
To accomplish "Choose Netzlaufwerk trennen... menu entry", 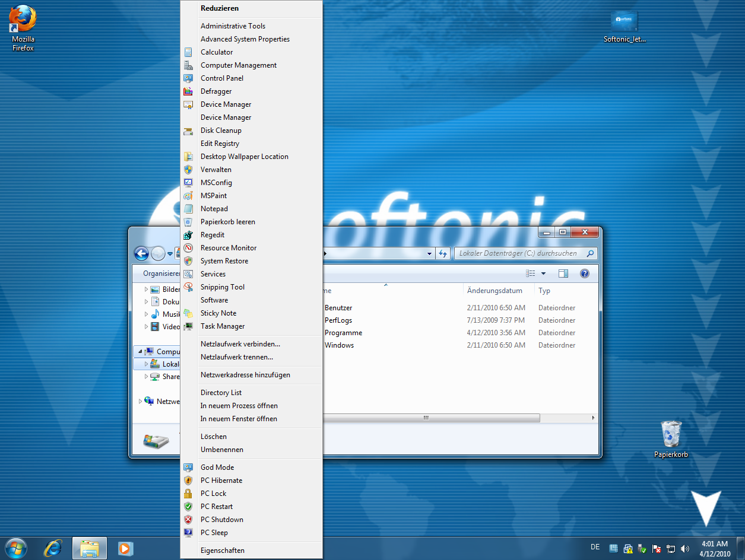I will (237, 357).
